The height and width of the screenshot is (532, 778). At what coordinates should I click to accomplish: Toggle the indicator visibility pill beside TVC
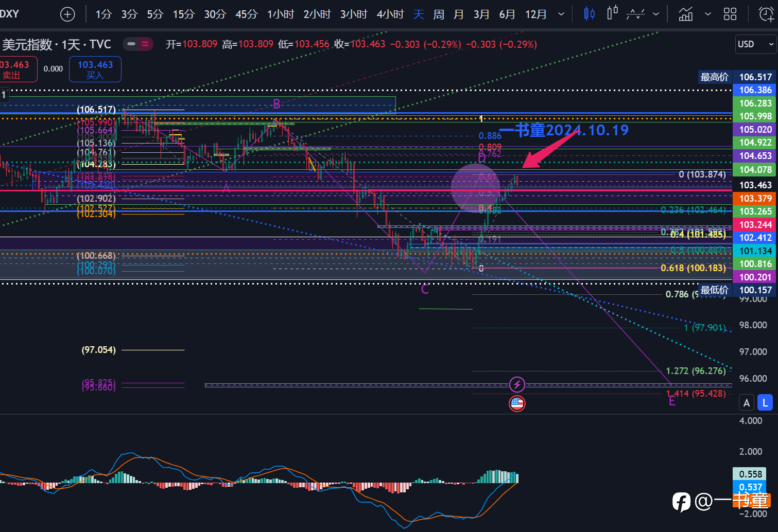tap(139, 44)
